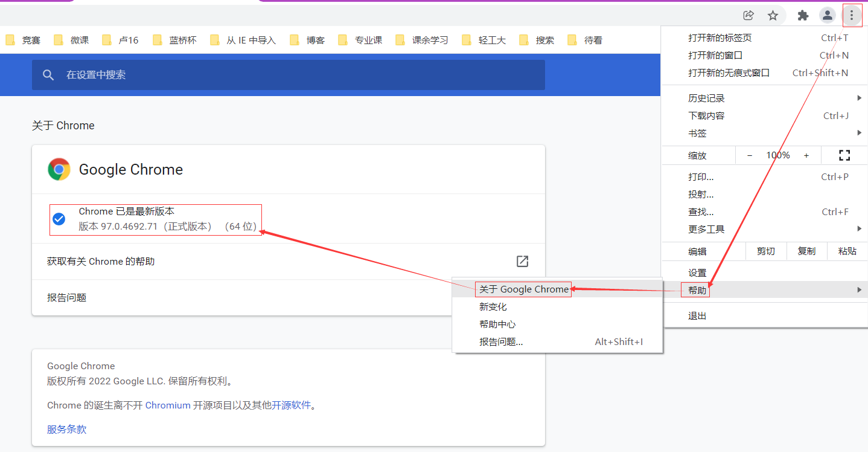868x452 pixels.
Task: Expand the 帮助 submenu
Action: 764,290
